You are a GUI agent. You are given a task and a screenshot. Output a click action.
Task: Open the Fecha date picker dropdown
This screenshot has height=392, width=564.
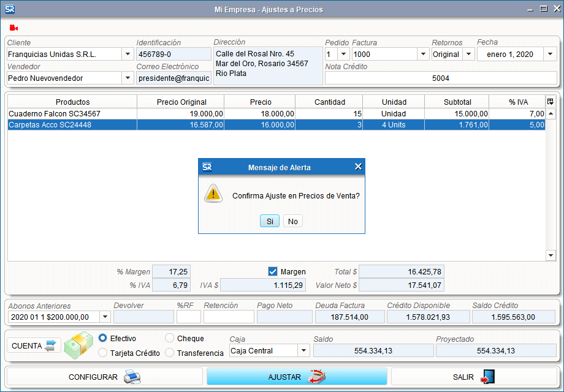pos(550,54)
